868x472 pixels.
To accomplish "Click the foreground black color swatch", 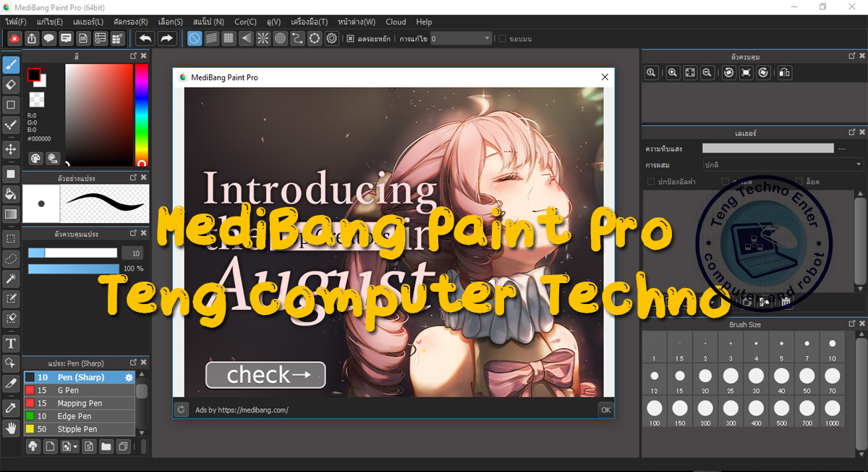I will tap(33, 74).
